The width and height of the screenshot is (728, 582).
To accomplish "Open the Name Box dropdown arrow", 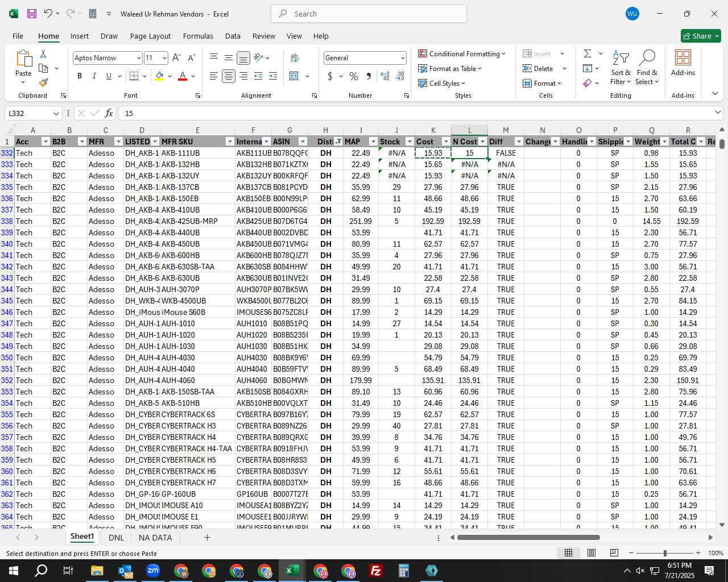I will (56, 113).
